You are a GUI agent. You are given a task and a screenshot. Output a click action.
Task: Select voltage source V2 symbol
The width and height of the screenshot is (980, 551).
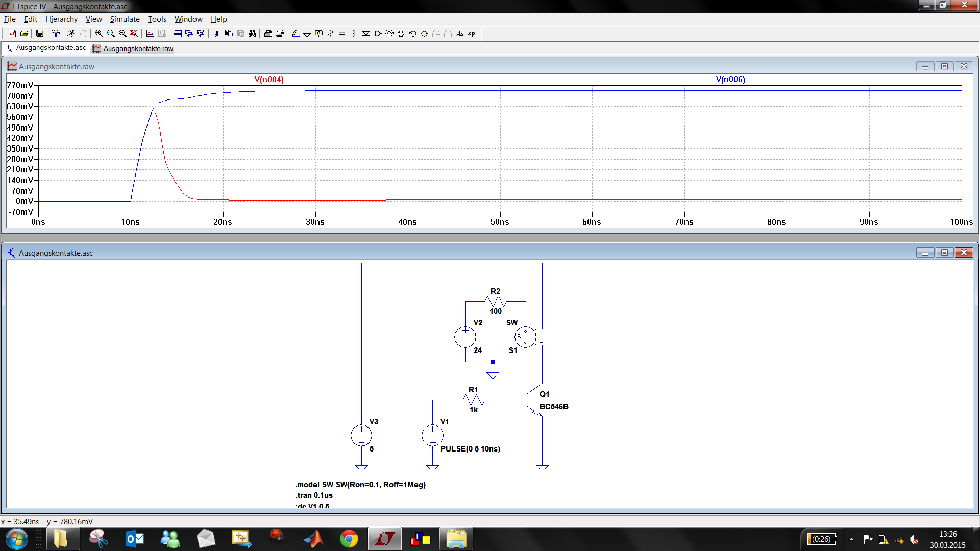(465, 337)
